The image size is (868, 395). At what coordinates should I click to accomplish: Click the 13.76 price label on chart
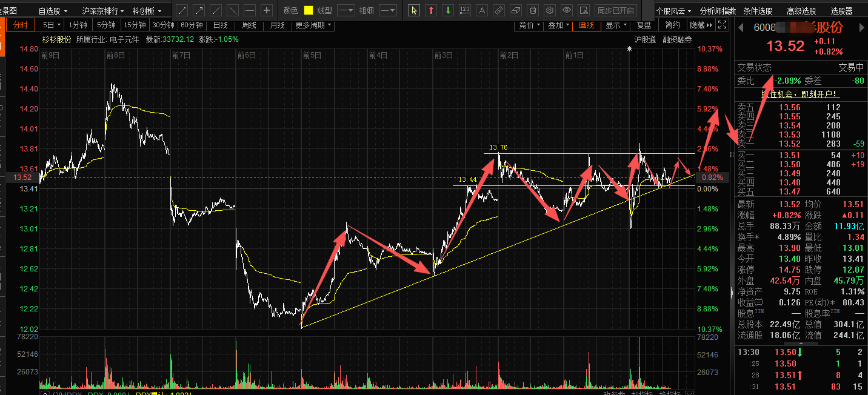[498, 147]
